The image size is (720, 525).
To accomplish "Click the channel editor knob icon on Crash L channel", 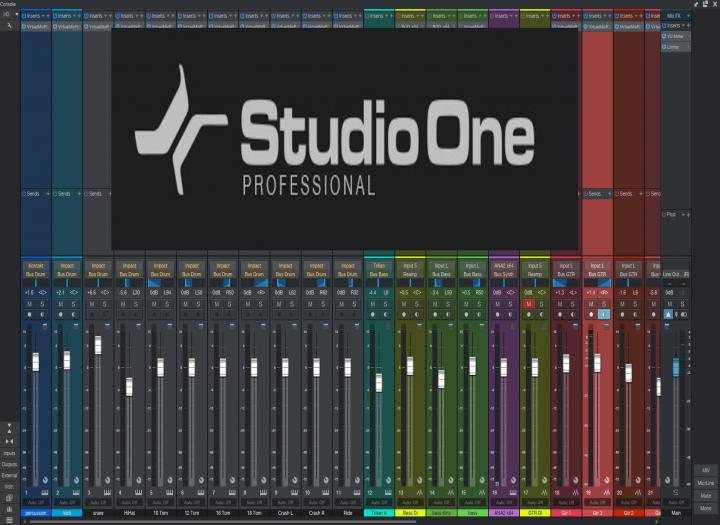I will (295, 480).
